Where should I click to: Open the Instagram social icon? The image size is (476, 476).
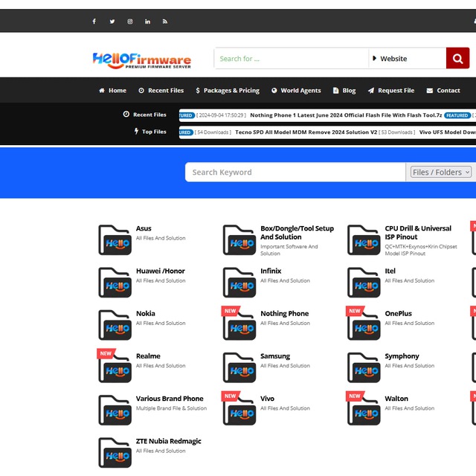point(130,22)
